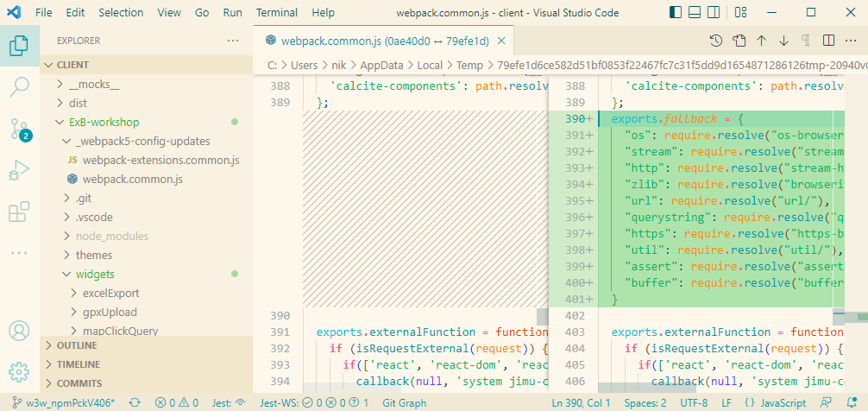The image size is (868, 411).
Task: Click the file history clock icon in editor toolbar
Action: coord(716,41)
